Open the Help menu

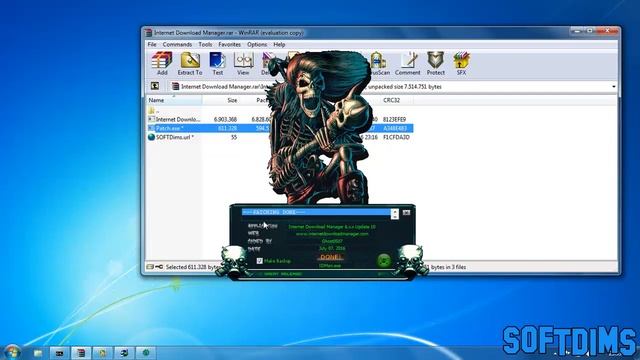click(279, 44)
